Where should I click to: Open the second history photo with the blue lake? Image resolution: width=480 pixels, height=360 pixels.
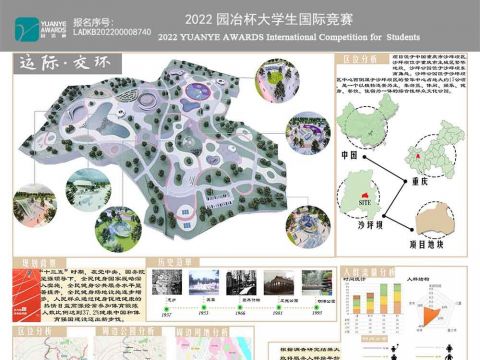[x=204, y=282]
